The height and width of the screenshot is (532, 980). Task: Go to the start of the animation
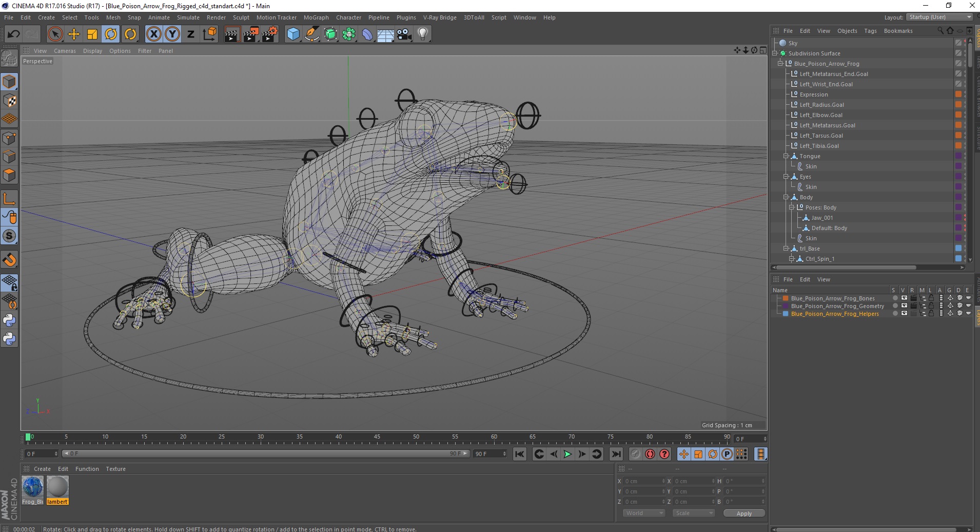pos(520,454)
